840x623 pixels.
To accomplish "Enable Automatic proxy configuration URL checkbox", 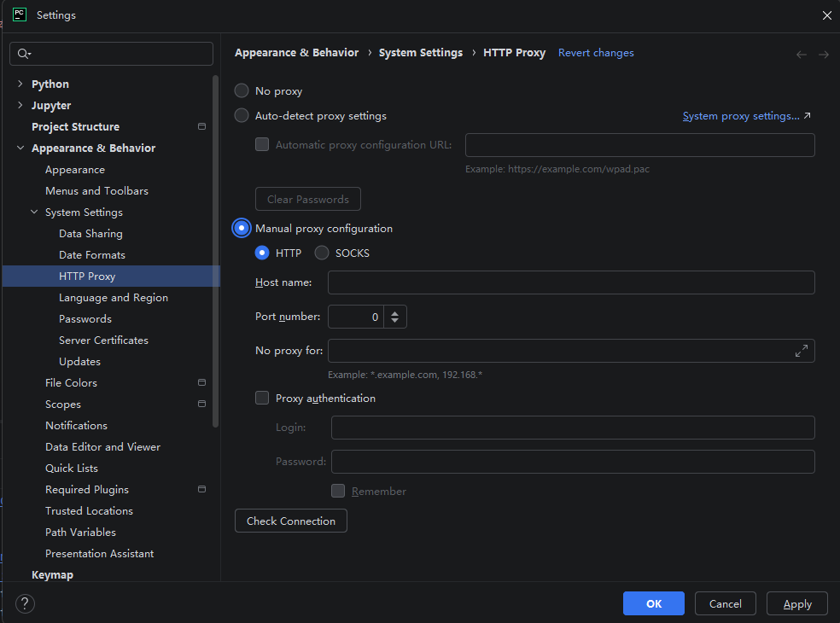I will tap(262, 144).
